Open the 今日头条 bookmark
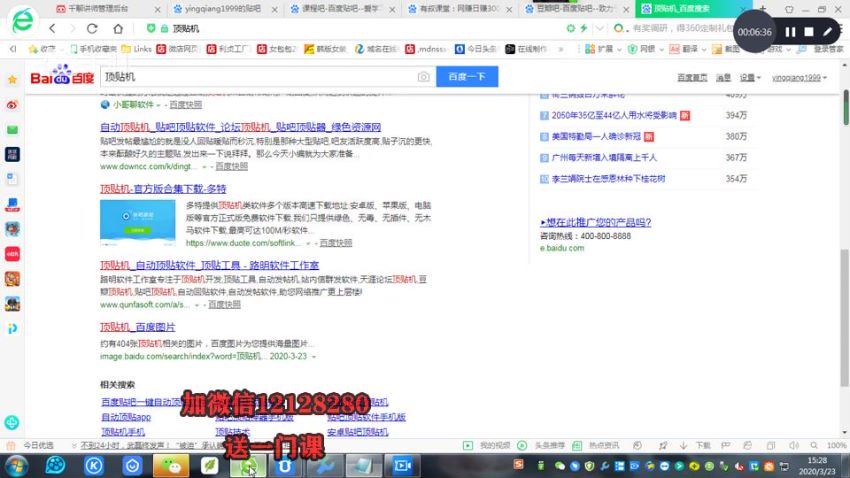The height and width of the screenshot is (478, 850). click(x=475, y=49)
